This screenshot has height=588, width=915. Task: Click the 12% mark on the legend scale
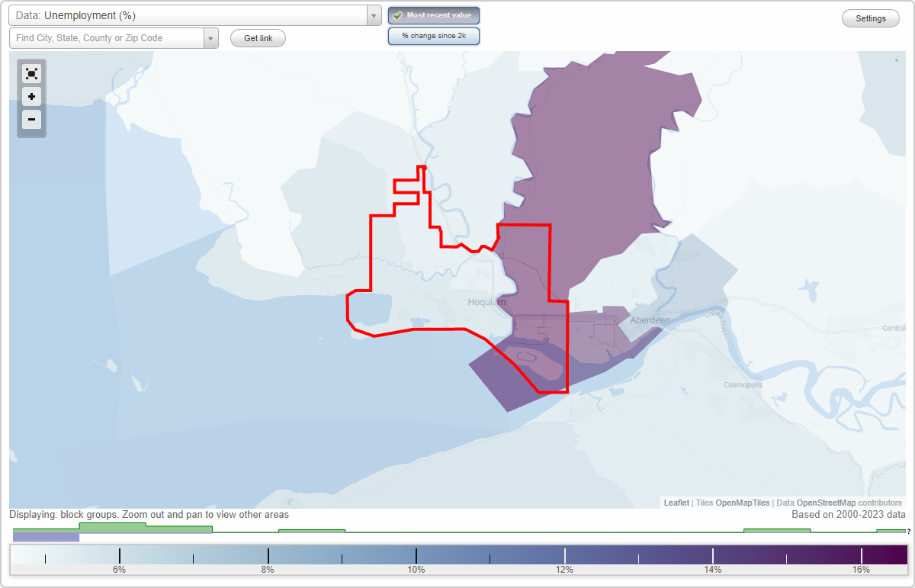[x=564, y=570]
